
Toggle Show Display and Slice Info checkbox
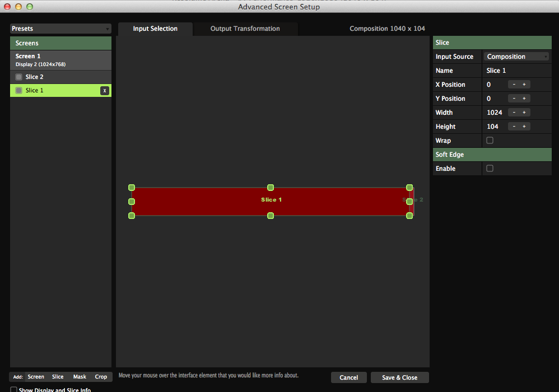(x=14, y=390)
